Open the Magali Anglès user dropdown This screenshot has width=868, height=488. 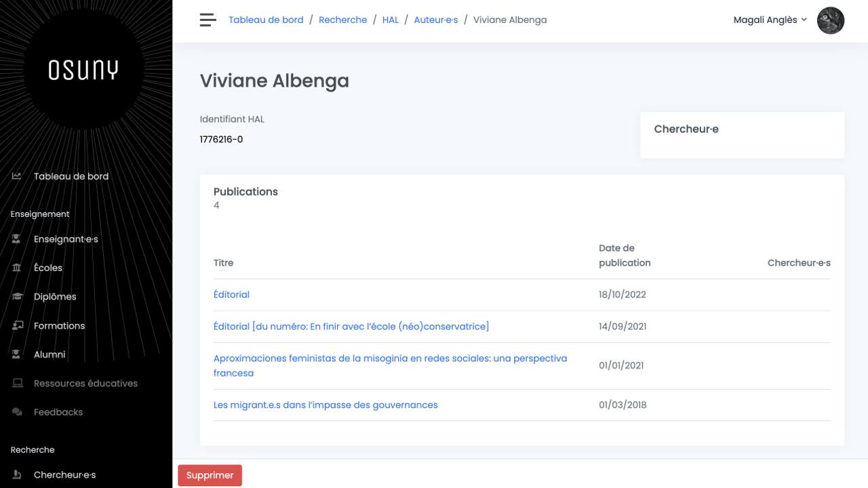tap(770, 20)
